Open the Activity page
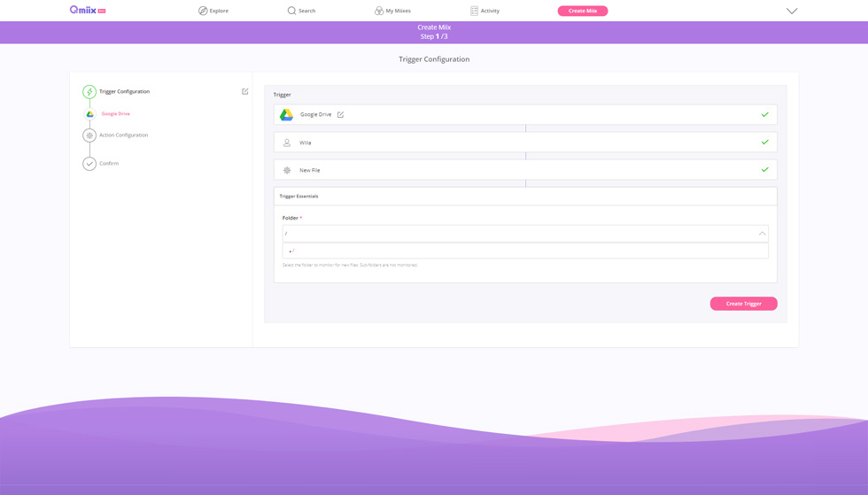 tap(484, 11)
